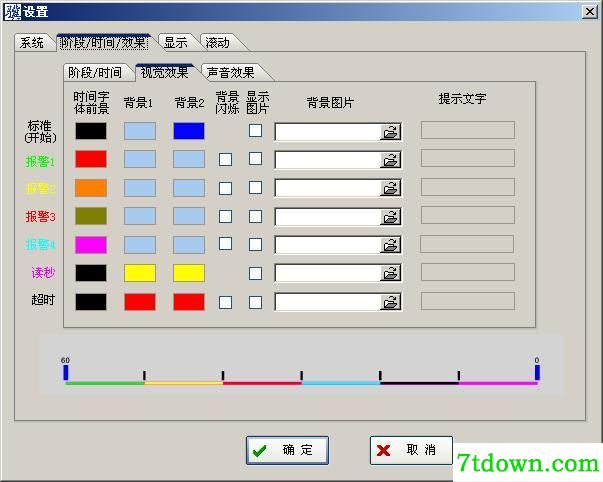Change red 背景1 swatch for 超时

tap(140, 302)
